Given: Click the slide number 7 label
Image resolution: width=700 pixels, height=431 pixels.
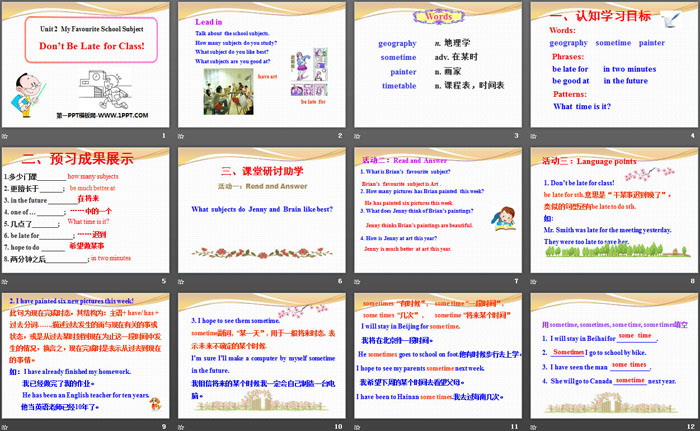Looking at the screenshot, I should point(516,281).
